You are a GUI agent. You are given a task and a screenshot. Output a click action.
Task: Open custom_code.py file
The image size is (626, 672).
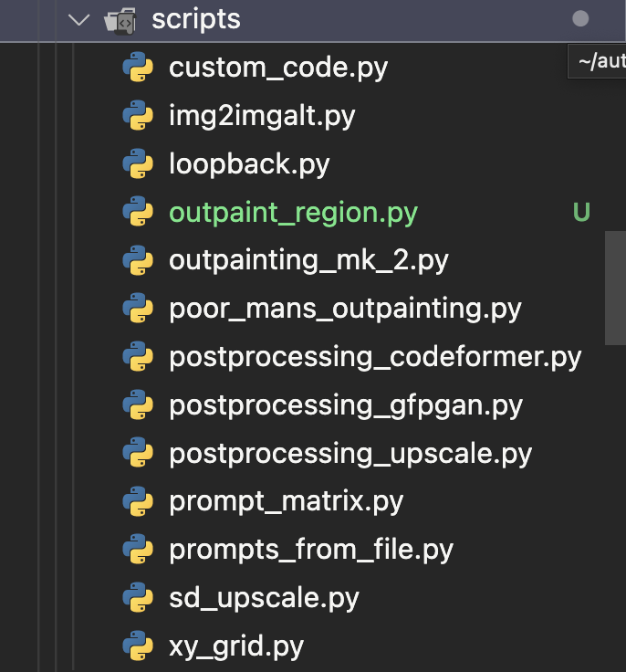pos(278,68)
